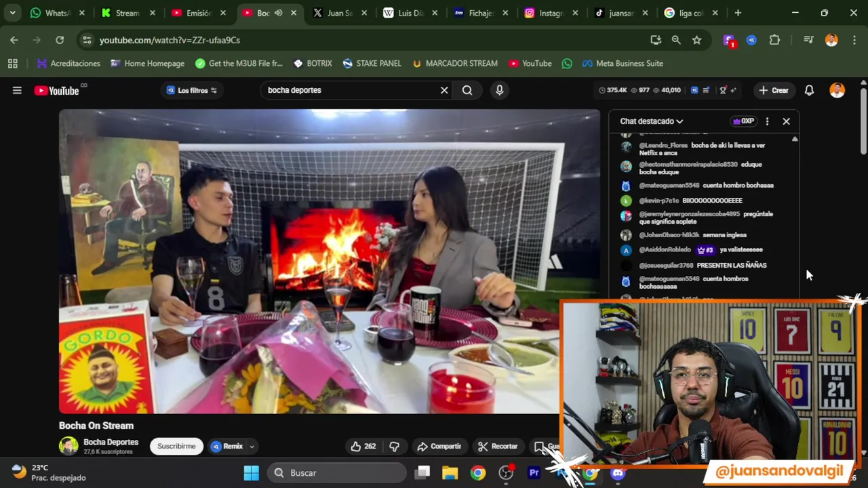Viewport: 868px width, 488px height.
Task: Start voice search with the microphone
Action: coord(500,90)
